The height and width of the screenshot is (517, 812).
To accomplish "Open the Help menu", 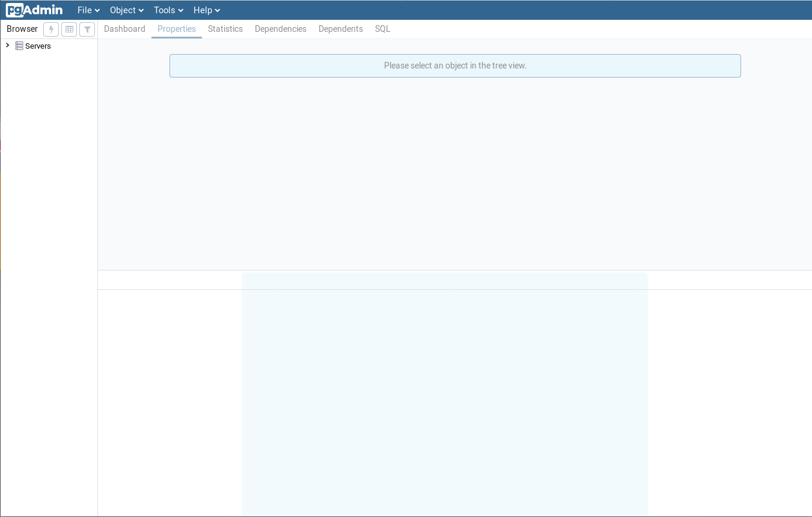I will click(x=206, y=10).
